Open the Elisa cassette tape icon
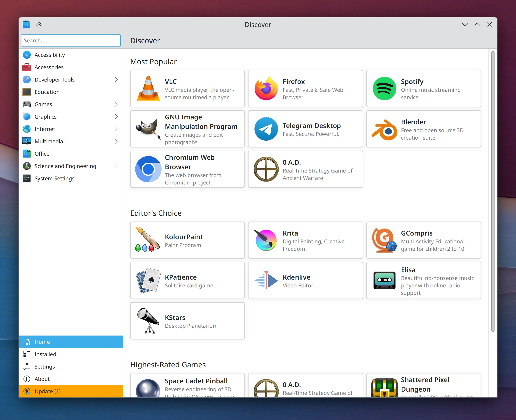This screenshot has width=516, height=420. coord(384,280)
